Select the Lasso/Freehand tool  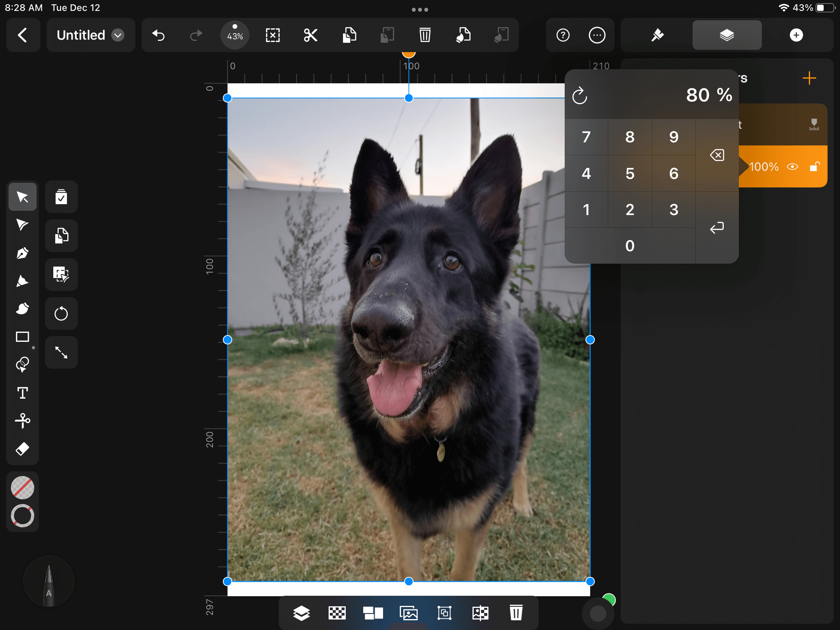(23, 365)
